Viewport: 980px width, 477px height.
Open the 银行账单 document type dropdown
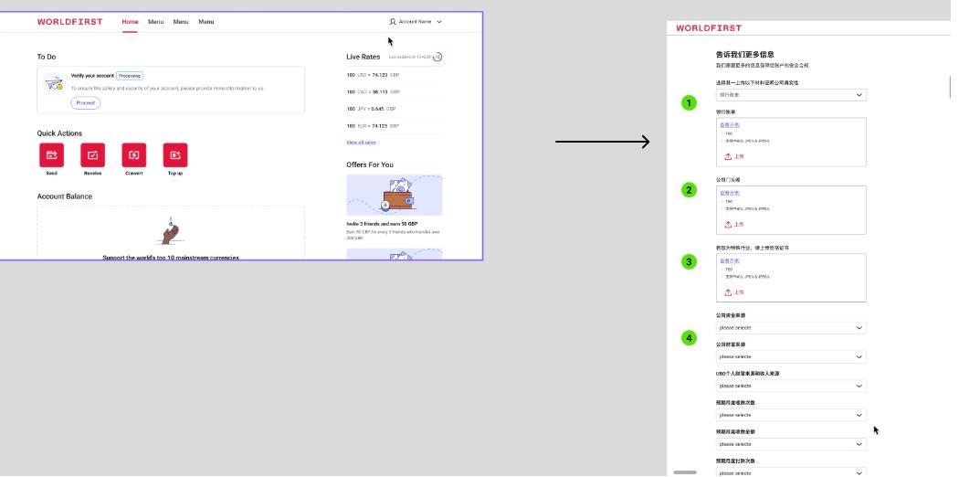click(791, 95)
